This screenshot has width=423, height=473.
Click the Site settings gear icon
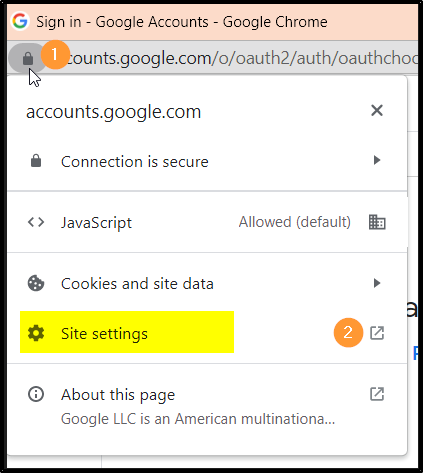coord(36,333)
